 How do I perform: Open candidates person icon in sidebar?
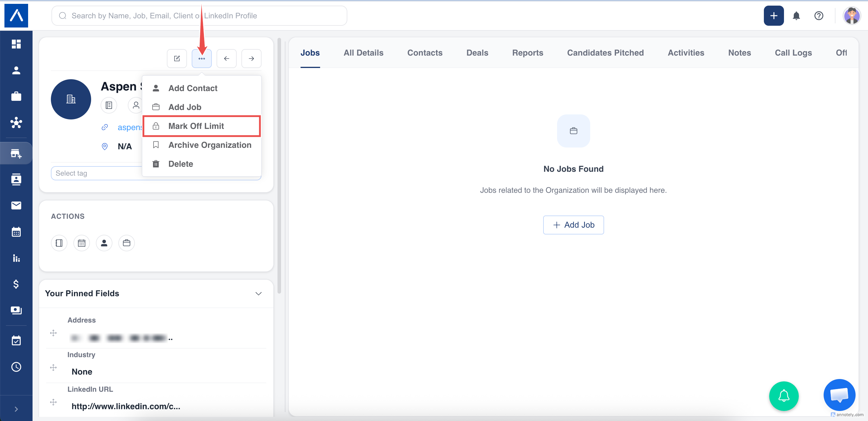coord(16,70)
